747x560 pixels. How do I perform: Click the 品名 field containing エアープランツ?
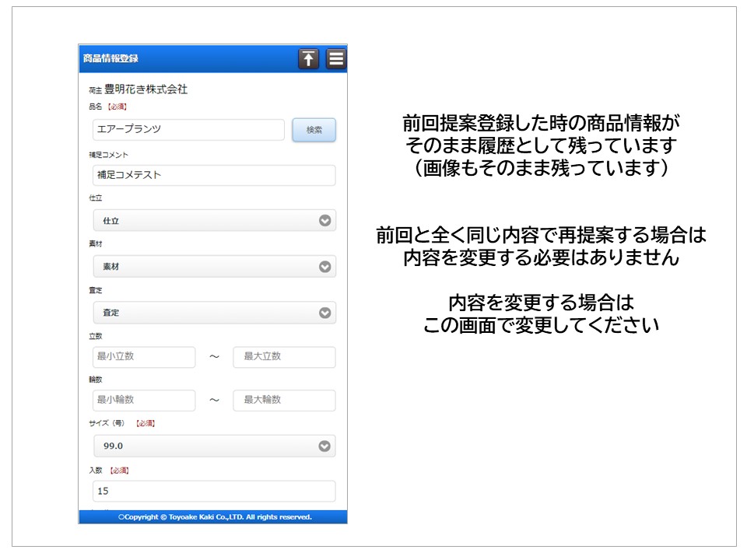tap(188, 130)
